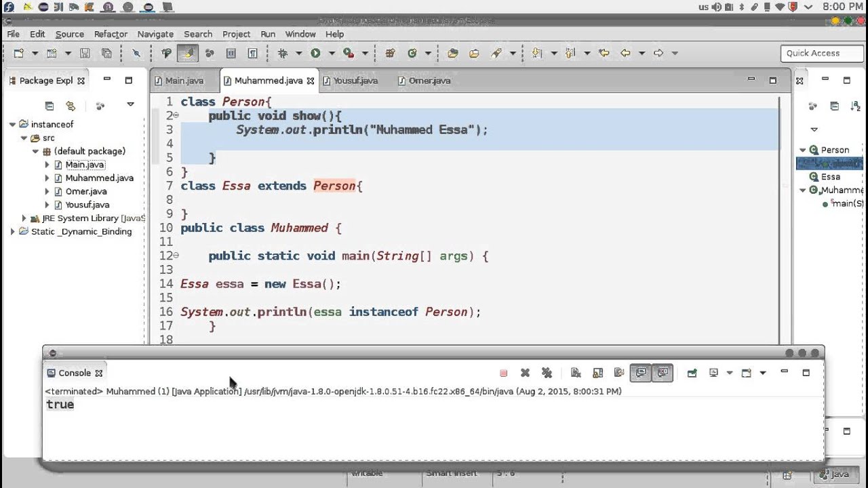Switch to the Yousuf.java editor tab
Image resolution: width=868 pixels, height=488 pixels.
click(x=355, y=81)
